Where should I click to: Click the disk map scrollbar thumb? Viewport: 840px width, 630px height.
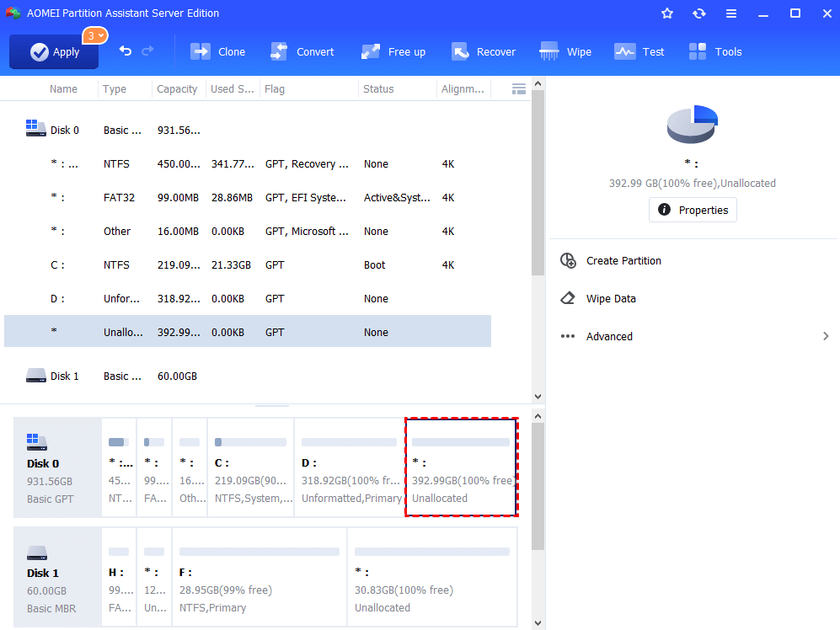(x=538, y=487)
